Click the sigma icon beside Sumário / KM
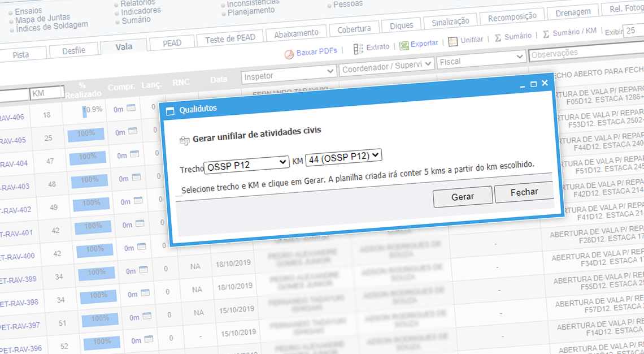Screen dimensions: 644x354 pyautogui.click(x=546, y=34)
